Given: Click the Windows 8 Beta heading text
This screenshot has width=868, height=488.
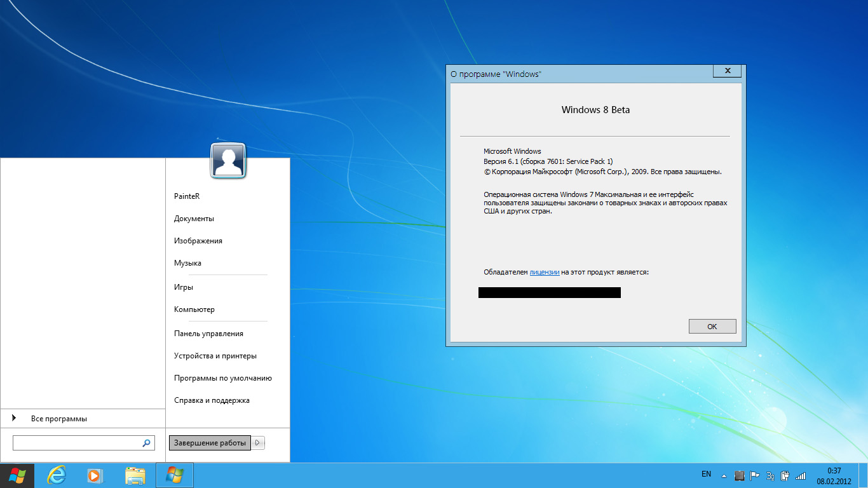Looking at the screenshot, I should [x=595, y=110].
